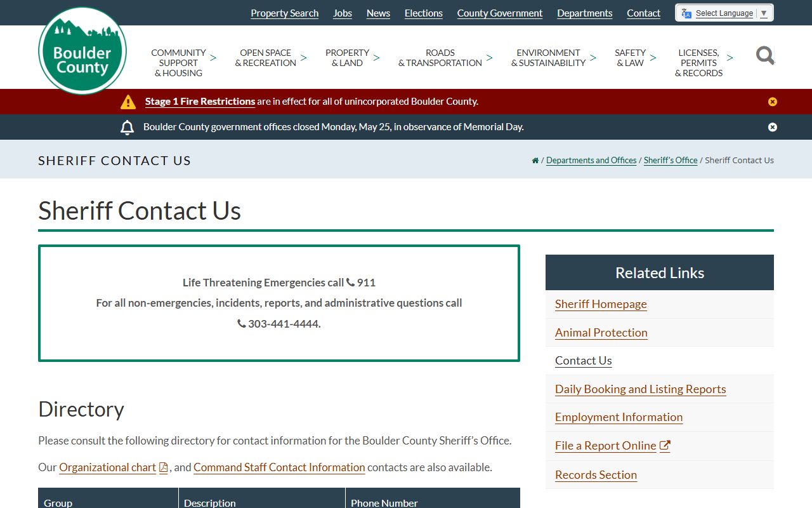
Task: Click the phone icon beside 911
Action: 350,283
